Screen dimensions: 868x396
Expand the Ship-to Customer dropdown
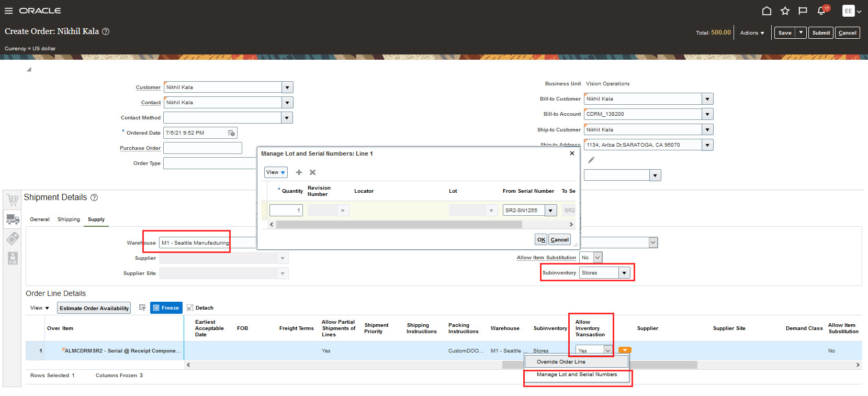[707, 129]
